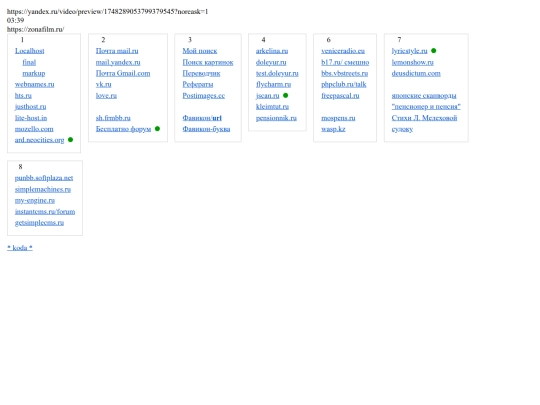Click the 03:39 time text
The height and width of the screenshot is (405, 540).
pyautogui.click(x=15, y=20)
